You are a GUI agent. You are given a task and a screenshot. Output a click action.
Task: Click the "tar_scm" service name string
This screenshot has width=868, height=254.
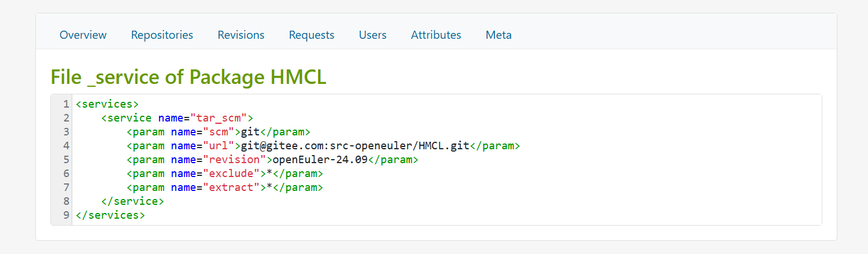(x=219, y=118)
